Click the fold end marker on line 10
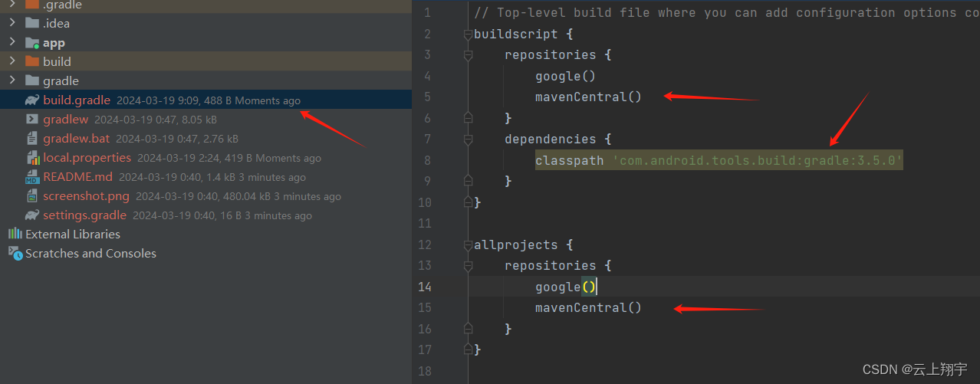Screen dimensions: 980x384 [x=468, y=202]
